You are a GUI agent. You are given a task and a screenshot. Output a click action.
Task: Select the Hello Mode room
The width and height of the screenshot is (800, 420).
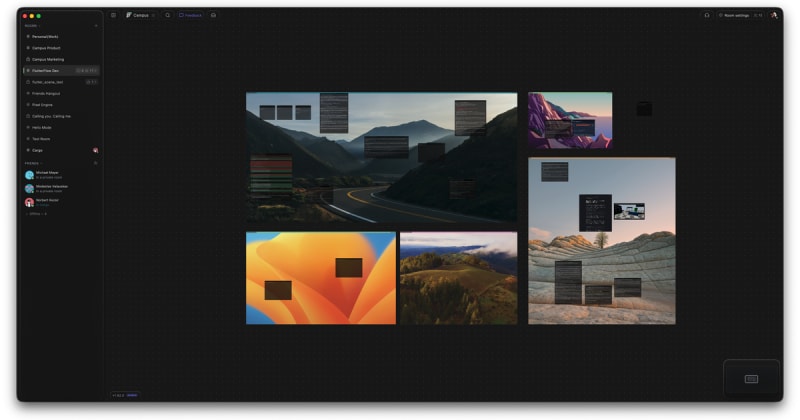(x=61, y=128)
